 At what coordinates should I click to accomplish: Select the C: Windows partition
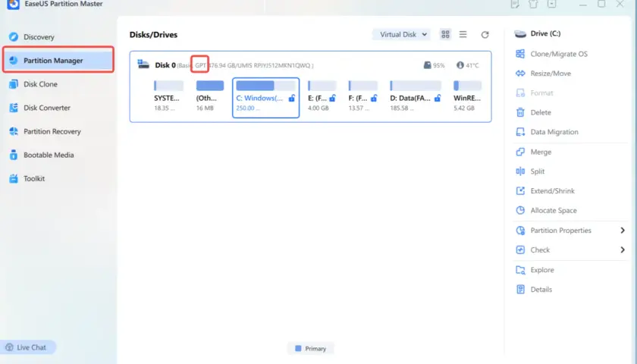(x=265, y=98)
